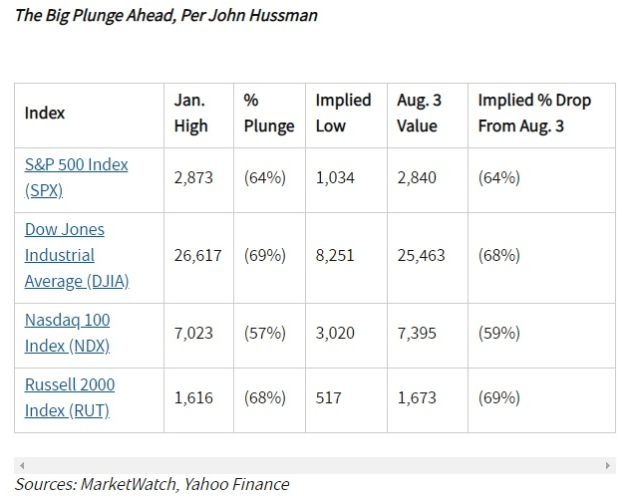The height and width of the screenshot is (496, 624).
Task: Click the horizontal scrollbar track below the table
Action: [315, 465]
